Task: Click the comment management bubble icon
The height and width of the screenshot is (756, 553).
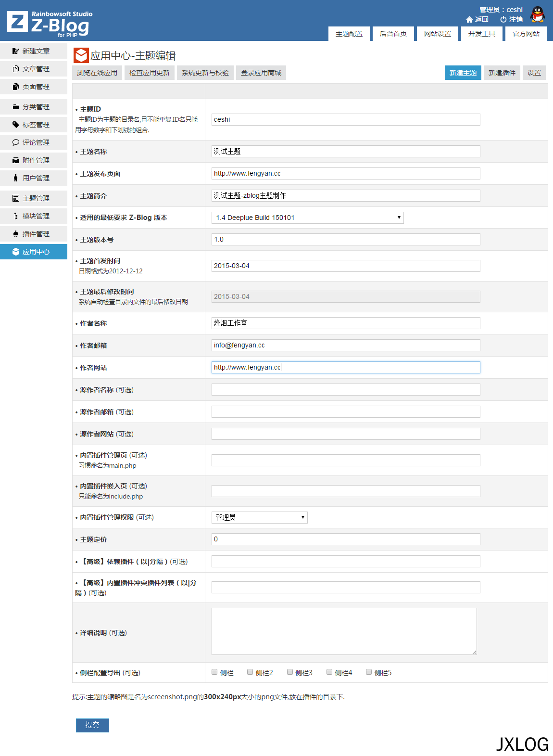Action: coord(16,142)
